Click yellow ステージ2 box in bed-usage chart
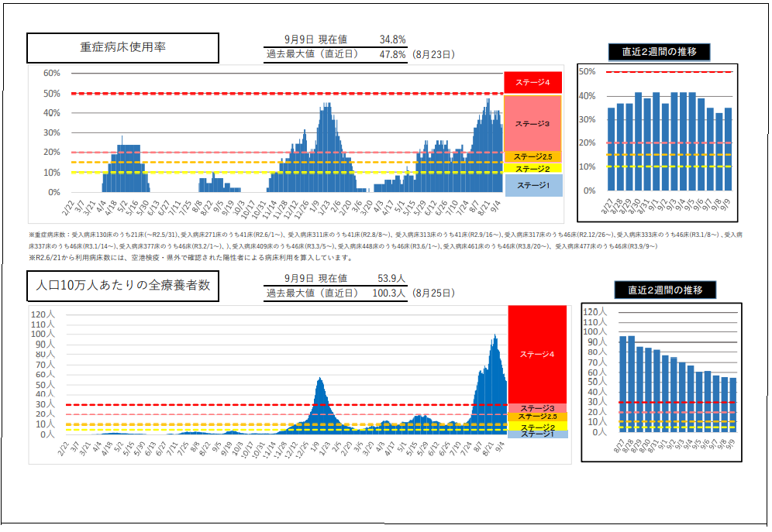This screenshot has height=532, width=772. pos(532,168)
